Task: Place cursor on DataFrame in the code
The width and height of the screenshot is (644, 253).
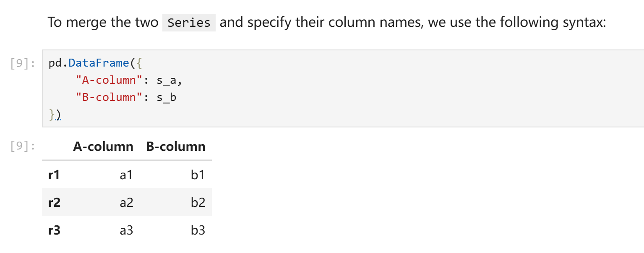Action: coord(99,63)
